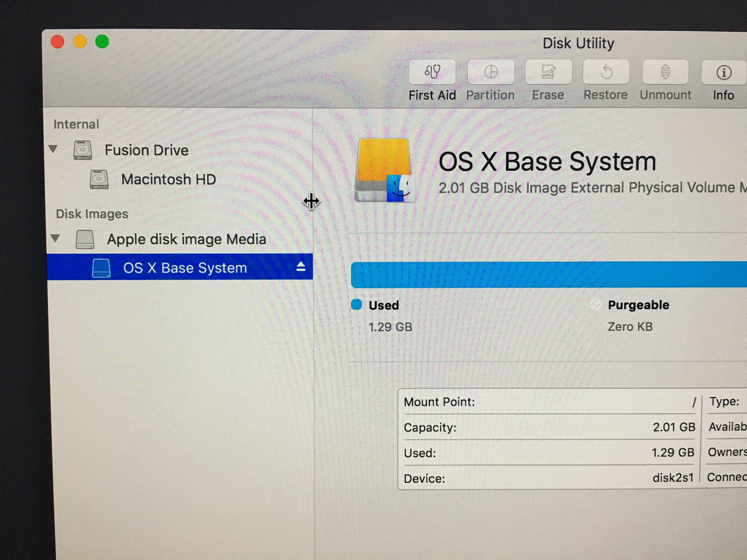The height and width of the screenshot is (560, 747).
Task: Click the Erase toolbar icon
Action: pyautogui.click(x=548, y=72)
